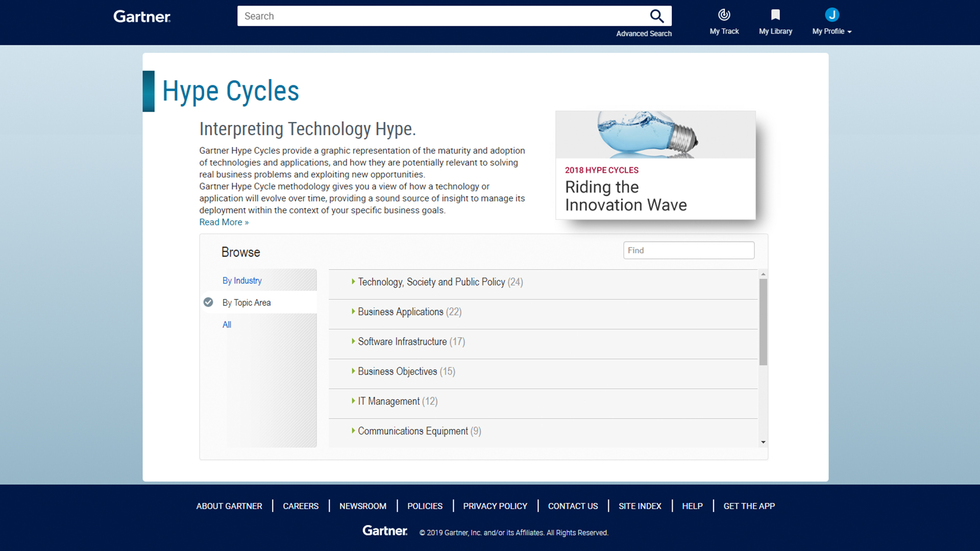Click the Hype Cycles page heading

click(x=230, y=91)
